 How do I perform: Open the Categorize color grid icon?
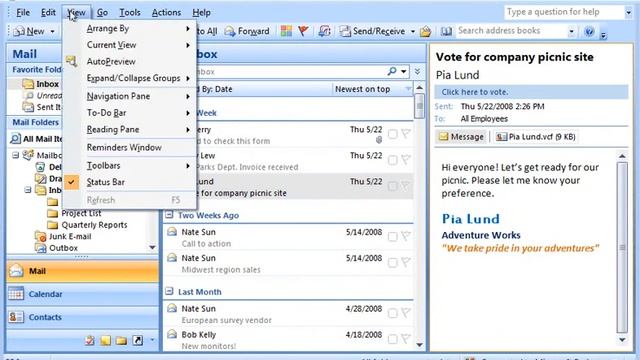[x=286, y=31]
